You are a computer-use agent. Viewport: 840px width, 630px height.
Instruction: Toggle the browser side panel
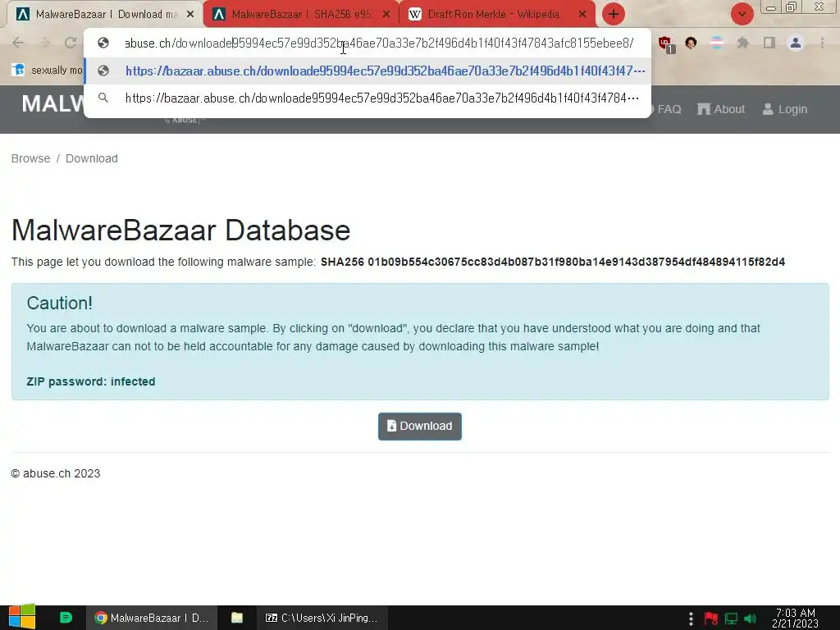[x=769, y=43]
